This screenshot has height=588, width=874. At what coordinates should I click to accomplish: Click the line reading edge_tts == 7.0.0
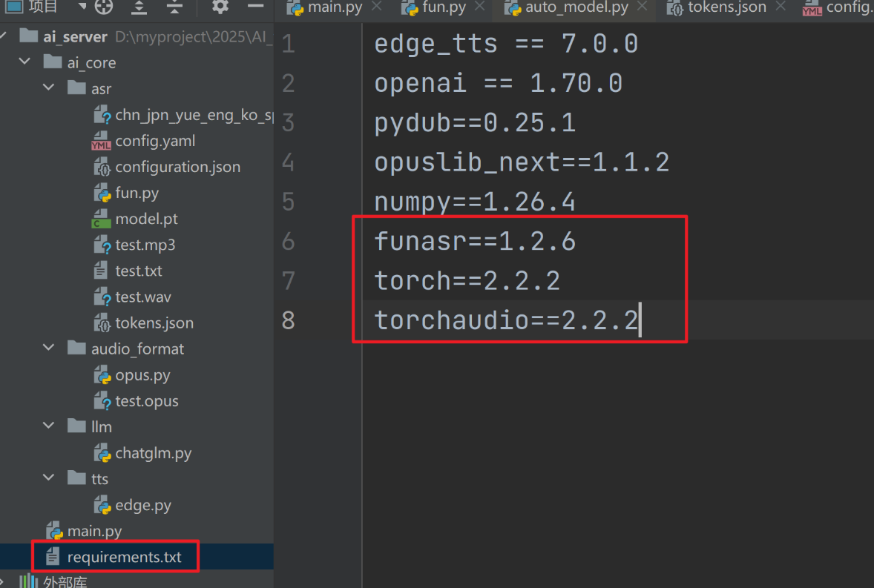pos(506,44)
